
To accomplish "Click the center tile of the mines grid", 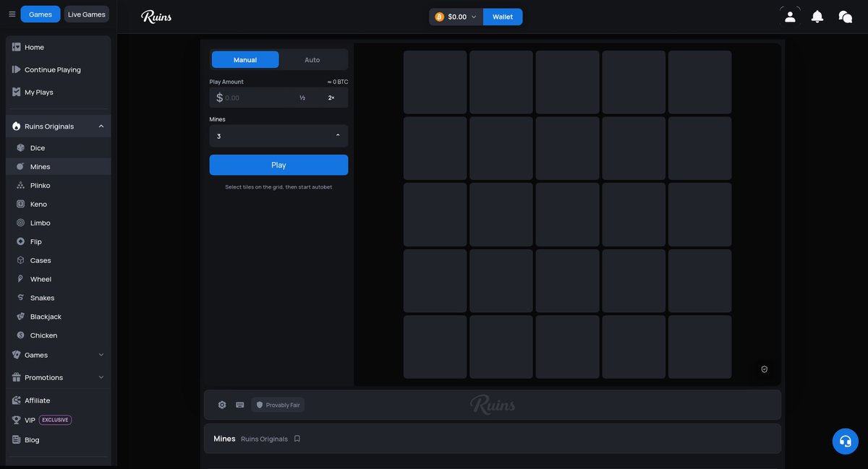I will [568, 215].
